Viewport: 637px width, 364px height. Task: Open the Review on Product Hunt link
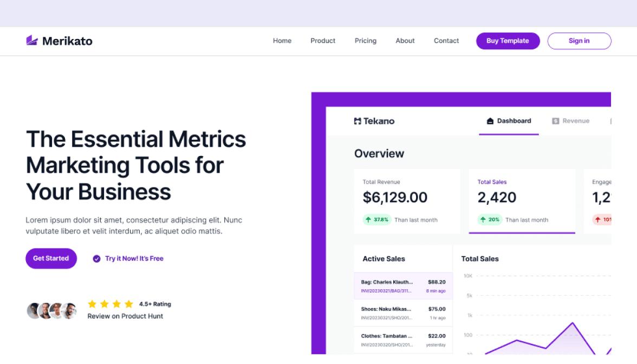pyautogui.click(x=125, y=316)
